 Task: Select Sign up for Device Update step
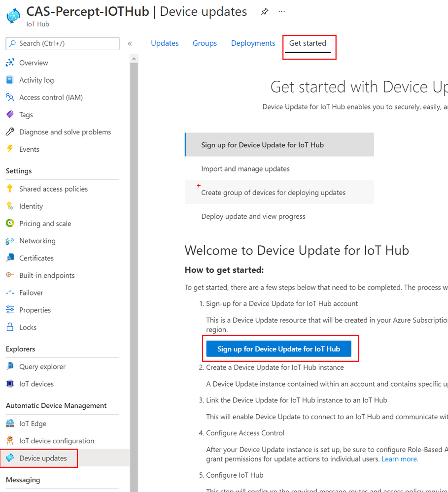(x=279, y=145)
